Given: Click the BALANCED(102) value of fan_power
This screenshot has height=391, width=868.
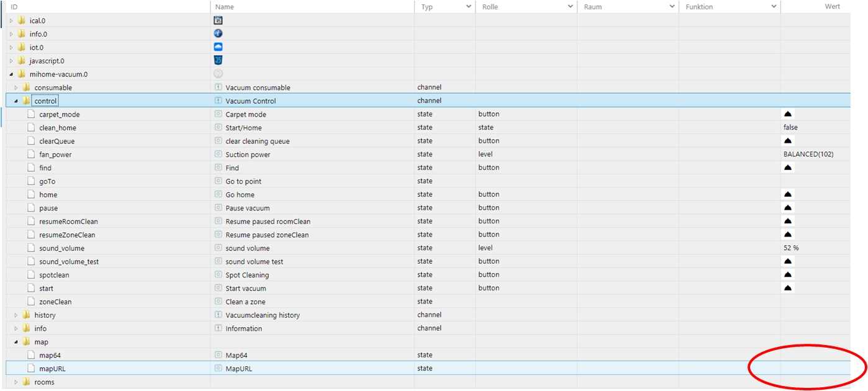Looking at the screenshot, I should pos(808,154).
